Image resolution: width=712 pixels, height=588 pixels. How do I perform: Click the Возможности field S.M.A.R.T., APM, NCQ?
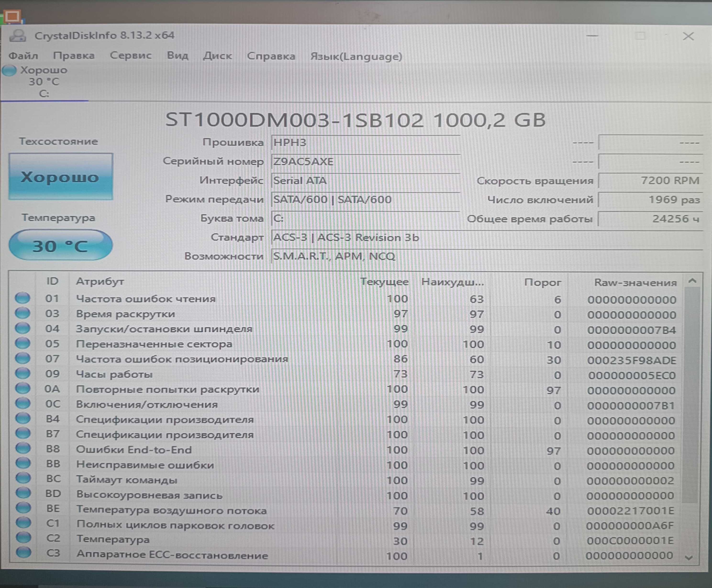tap(487, 256)
